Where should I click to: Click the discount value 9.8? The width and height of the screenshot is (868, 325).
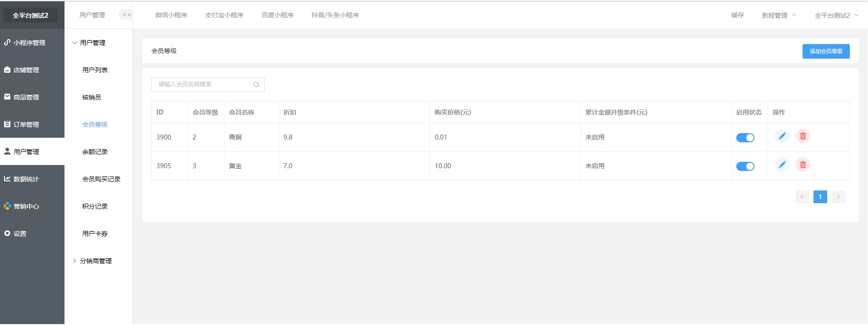[x=288, y=137]
